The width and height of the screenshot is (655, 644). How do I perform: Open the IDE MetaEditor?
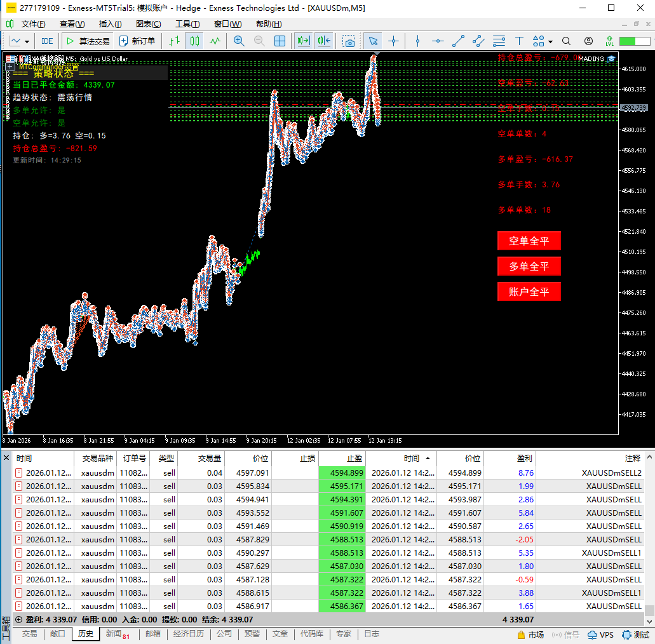pyautogui.click(x=47, y=41)
